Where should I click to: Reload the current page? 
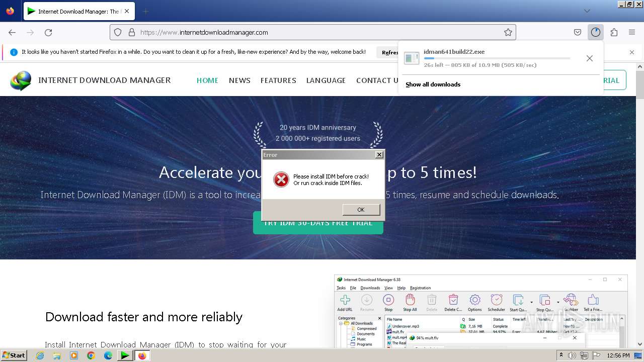[48, 32]
